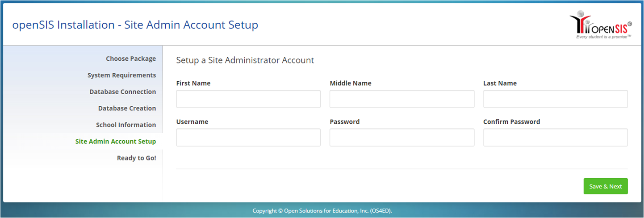Click the Save & Next button

606,186
